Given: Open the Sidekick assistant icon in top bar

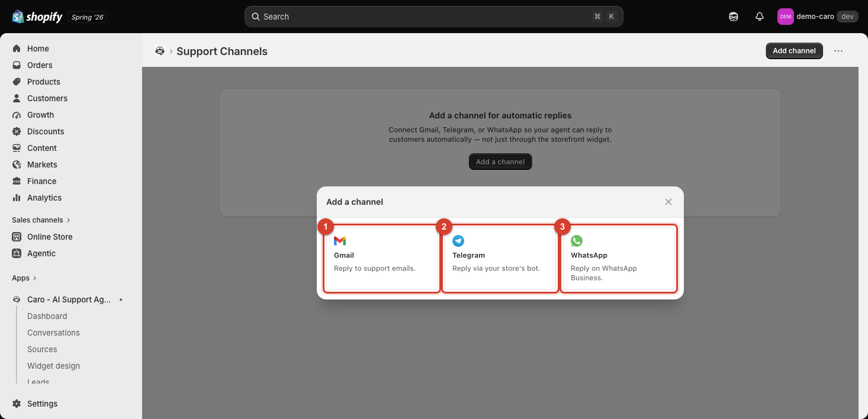Looking at the screenshot, I should pyautogui.click(x=734, y=17).
